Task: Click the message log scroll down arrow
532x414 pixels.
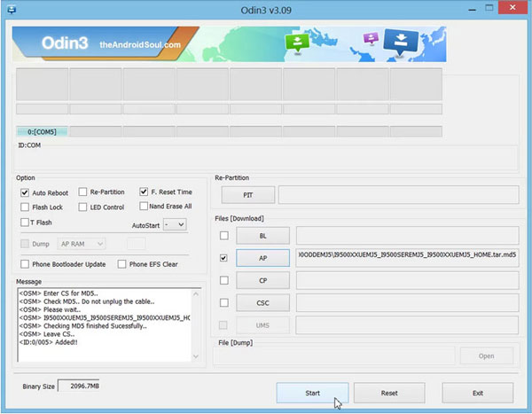Action: (x=196, y=356)
